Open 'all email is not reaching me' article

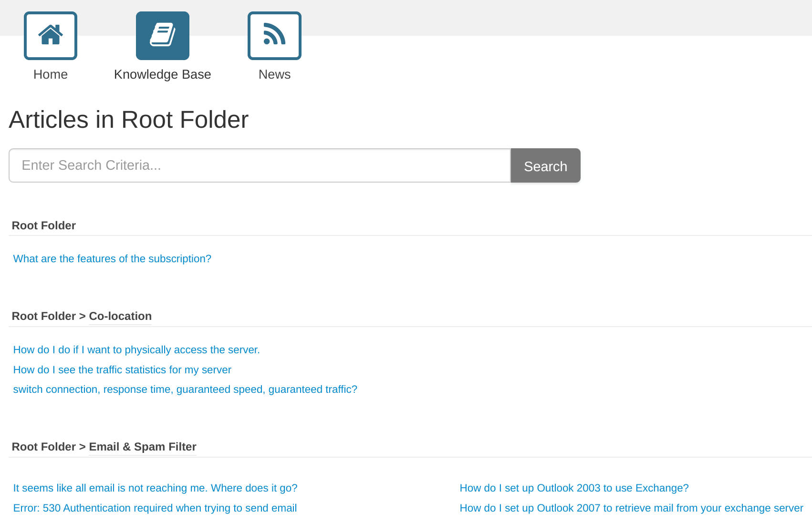156,488
